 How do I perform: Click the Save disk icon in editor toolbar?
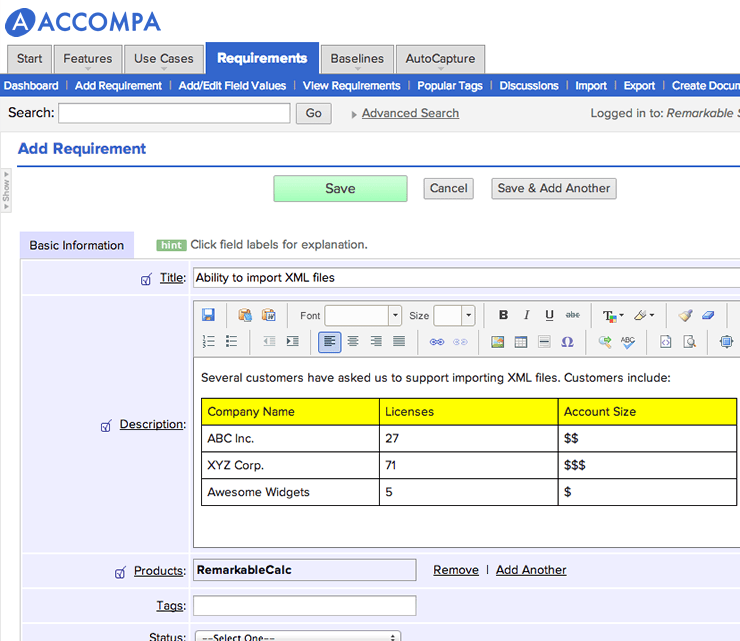[x=209, y=315]
